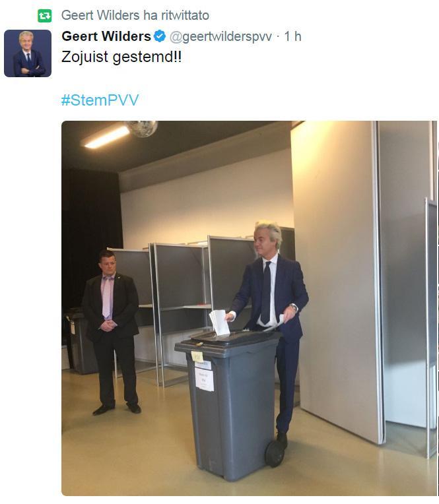
Task: Click the man wearing a bow tie
Action: coord(112,331)
